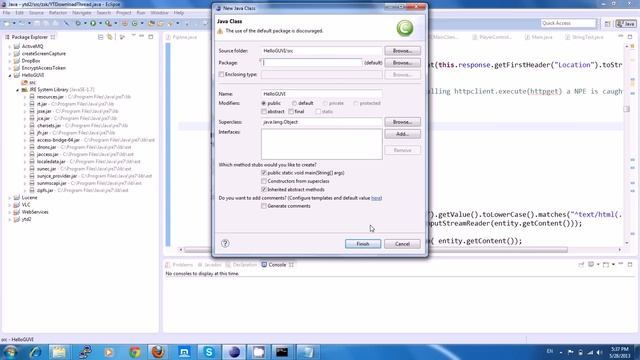Open Firefox from the taskbar
This screenshot has height=360, width=640.
click(x=159, y=352)
